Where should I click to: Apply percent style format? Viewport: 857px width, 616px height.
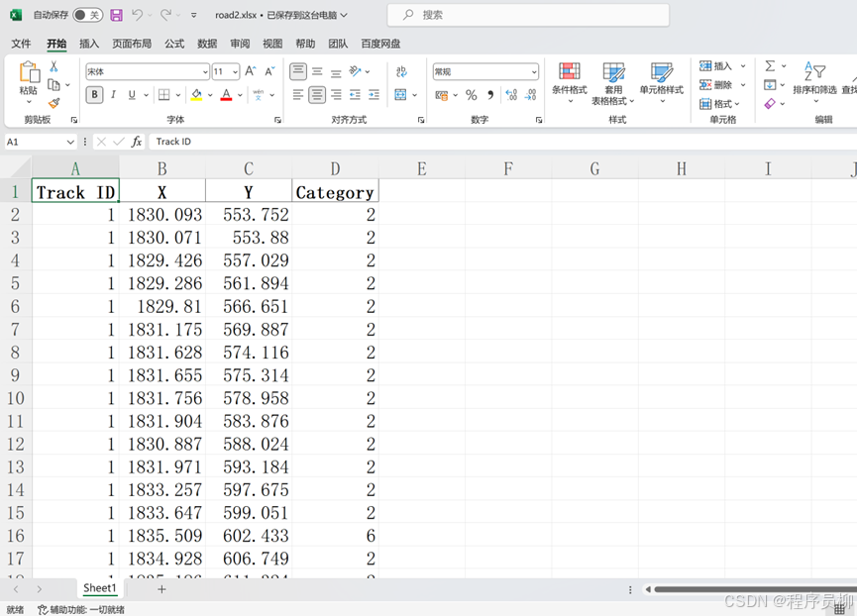[472, 95]
